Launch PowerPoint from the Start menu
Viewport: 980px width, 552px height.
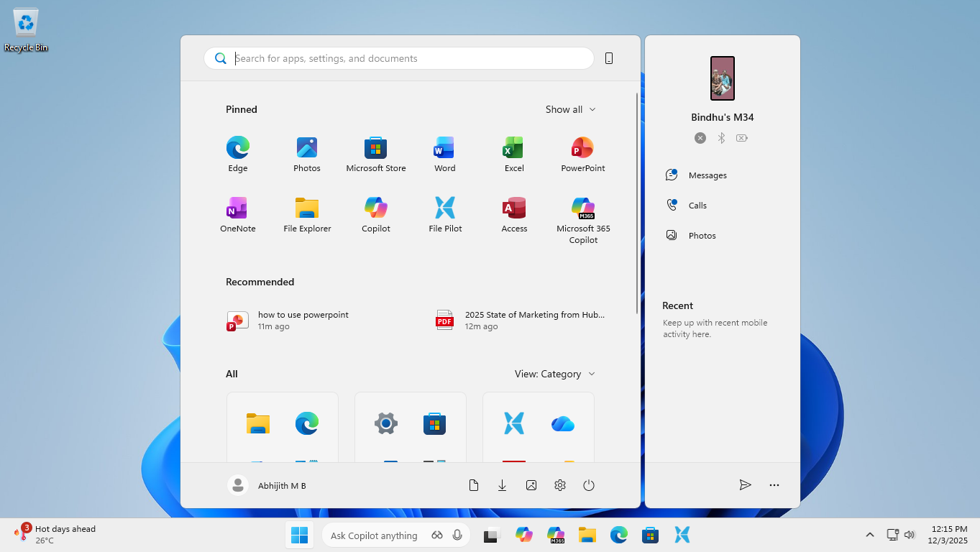pyautogui.click(x=582, y=152)
